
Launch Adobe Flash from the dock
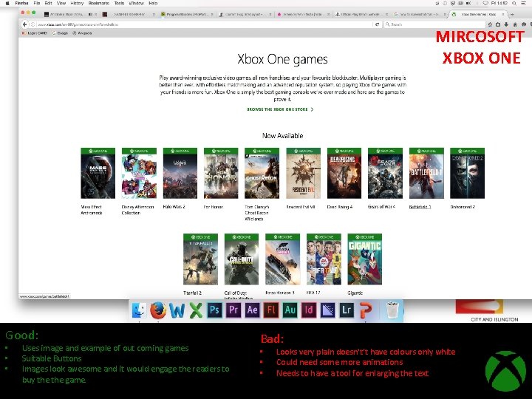click(271, 310)
